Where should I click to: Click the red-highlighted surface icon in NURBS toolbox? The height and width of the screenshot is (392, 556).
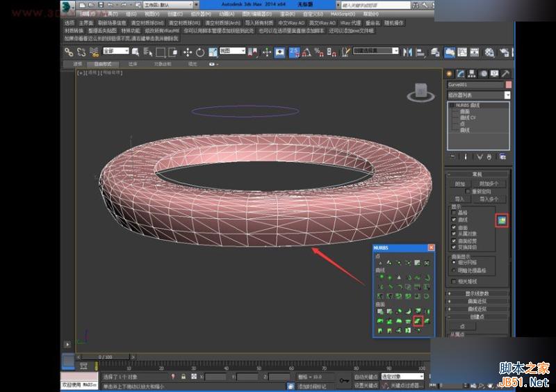[x=418, y=320]
